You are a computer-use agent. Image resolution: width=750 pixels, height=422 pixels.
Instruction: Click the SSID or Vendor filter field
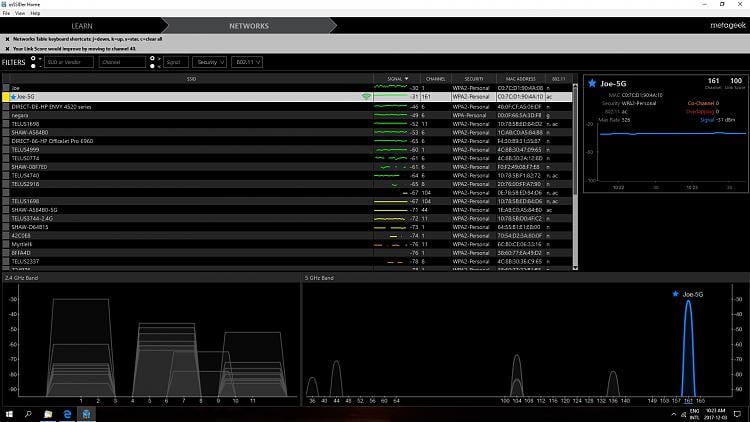point(68,62)
